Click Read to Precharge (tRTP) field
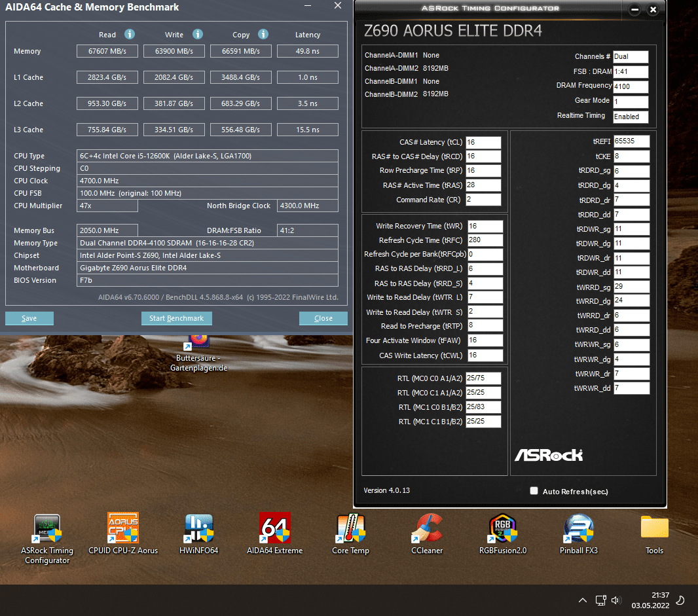This screenshot has height=616, width=698. click(485, 325)
